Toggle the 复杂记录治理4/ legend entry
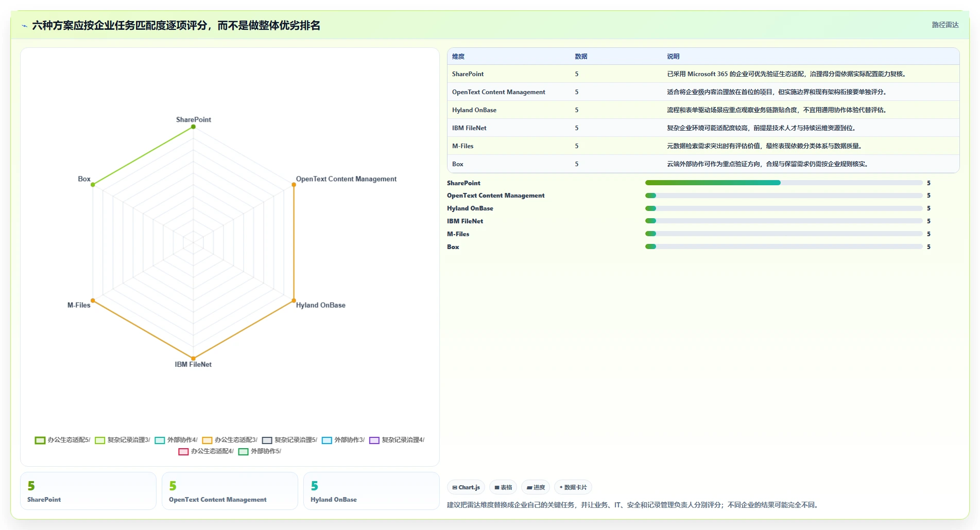The width and height of the screenshot is (980, 530). pyautogui.click(x=397, y=440)
